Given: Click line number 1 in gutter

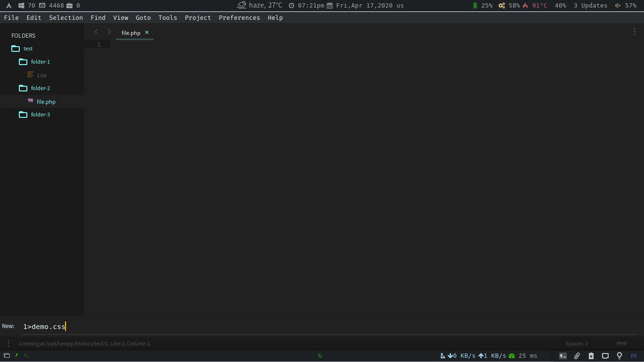Looking at the screenshot, I should 99,44.
